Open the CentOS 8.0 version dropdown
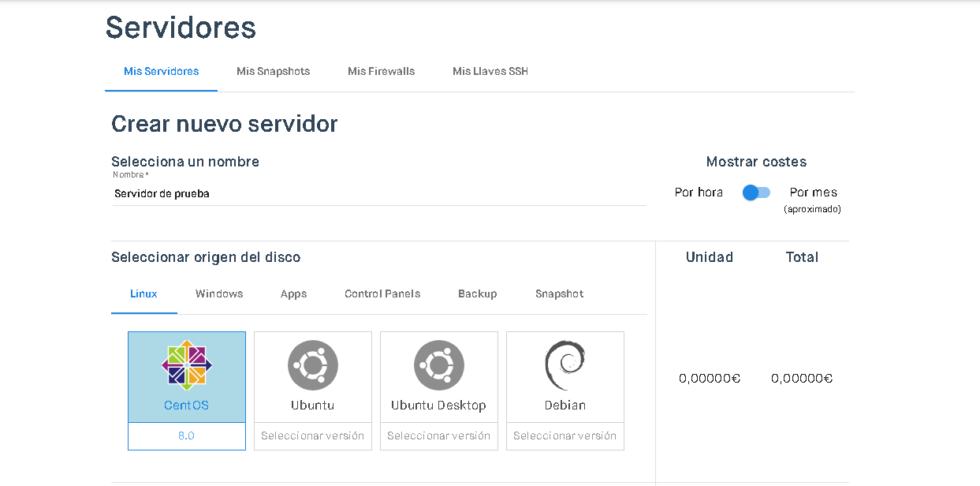This screenshot has width=980, height=486. point(187,436)
